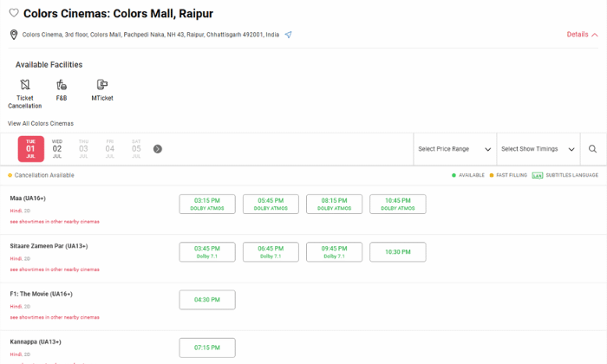The width and height of the screenshot is (607, 364).
Task: Click the F&B facility icon
Action: (62, 84)
